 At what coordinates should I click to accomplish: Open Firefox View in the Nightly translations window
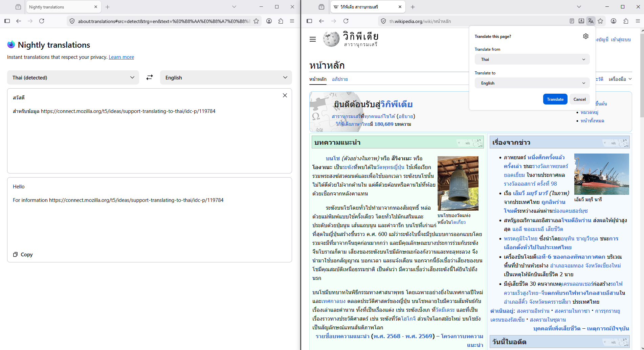(18, 7)
